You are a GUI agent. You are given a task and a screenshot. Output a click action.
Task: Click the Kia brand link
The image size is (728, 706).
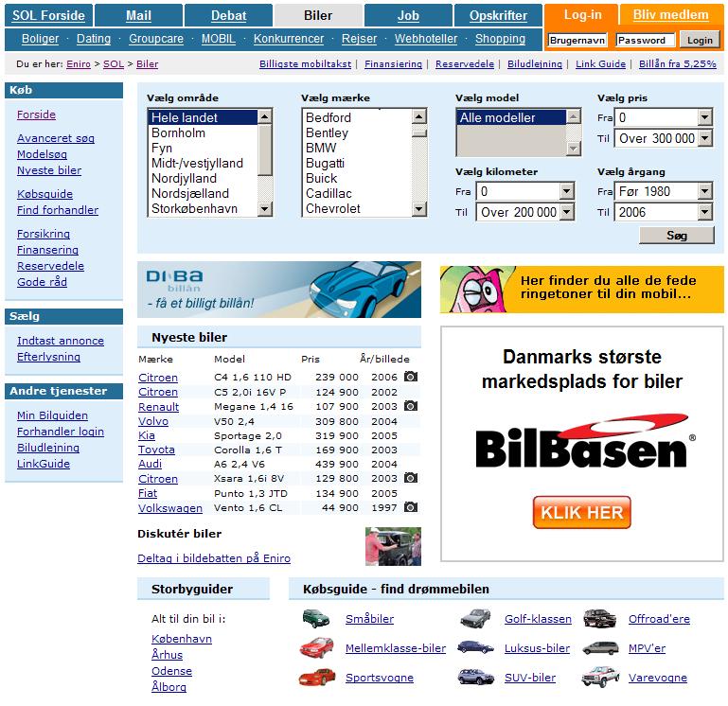(147, 435)
